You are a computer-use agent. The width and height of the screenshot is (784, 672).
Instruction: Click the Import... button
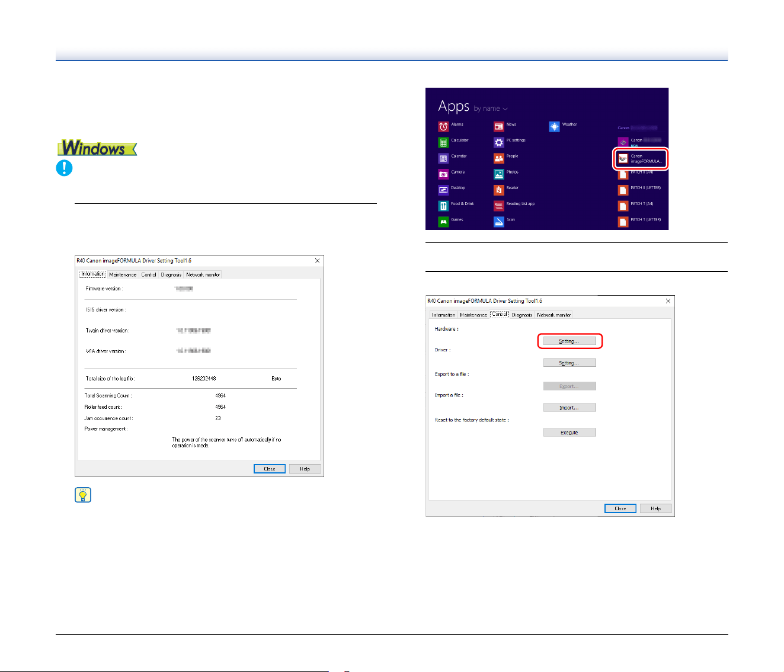[x=569, y=408]
